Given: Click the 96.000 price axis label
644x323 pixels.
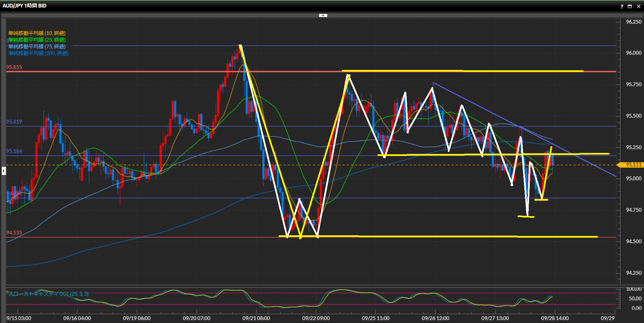Looking at the screenshot, I should (x=634, y=53).
